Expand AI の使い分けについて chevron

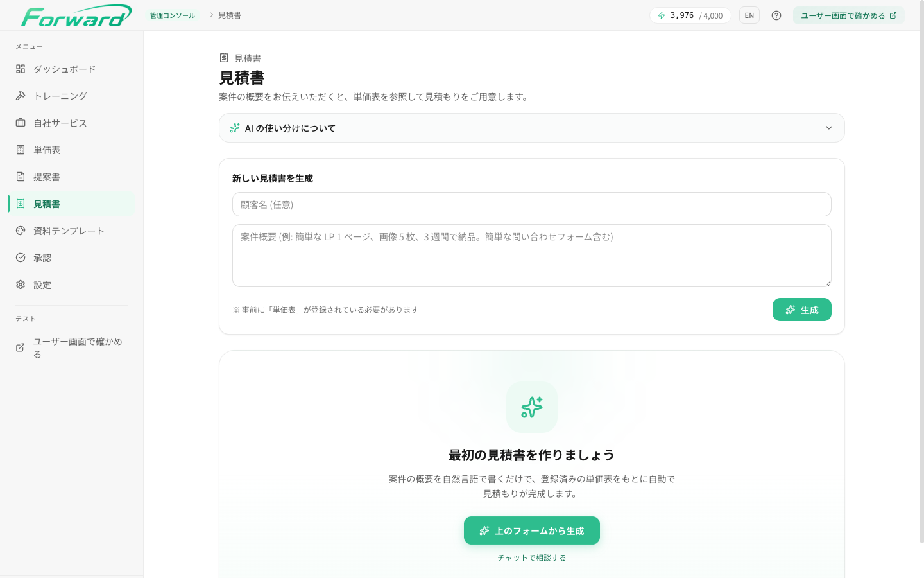tap(829, 128)
